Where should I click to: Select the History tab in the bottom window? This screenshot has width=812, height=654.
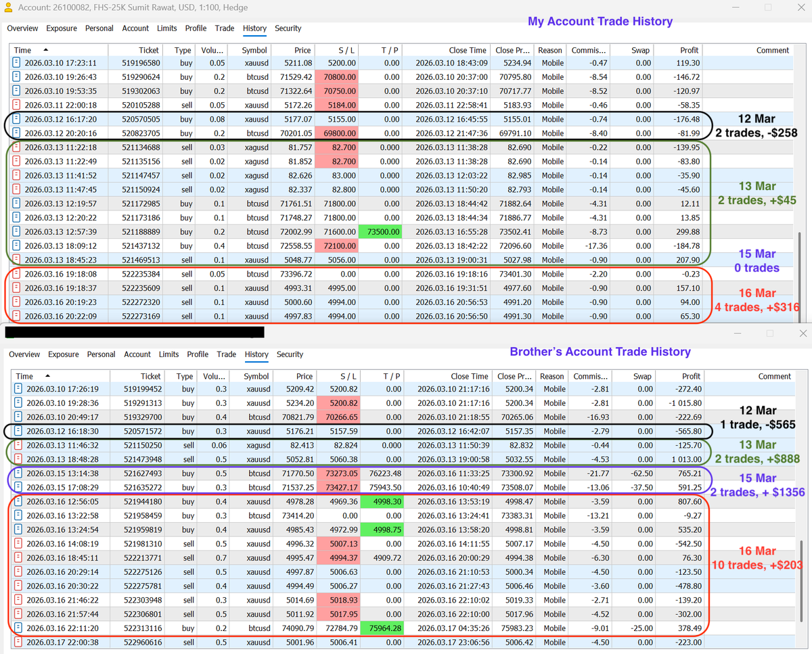pyautogui.click(x=256, y=354)
